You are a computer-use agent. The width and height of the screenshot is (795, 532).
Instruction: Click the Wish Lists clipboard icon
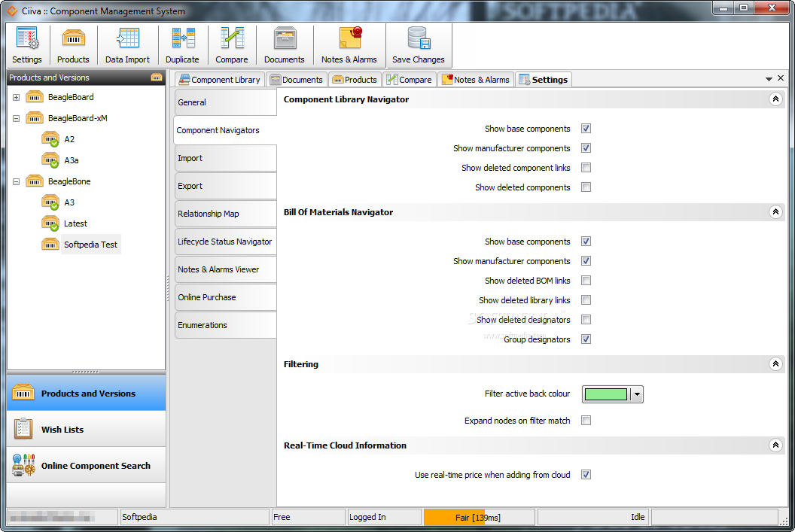(x=23, y=429)
